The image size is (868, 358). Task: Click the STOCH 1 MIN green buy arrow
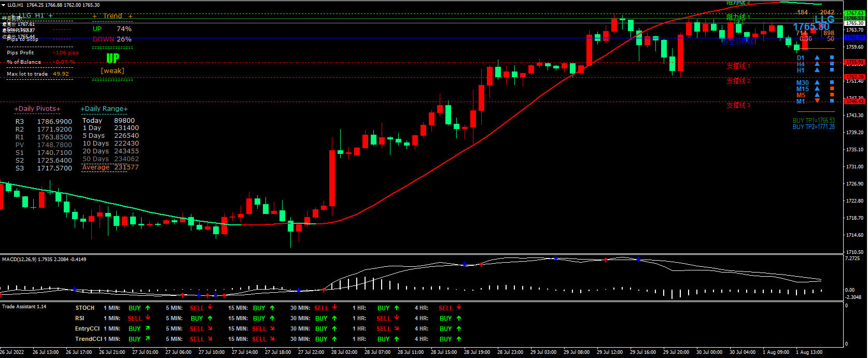[x=148, y=308]
